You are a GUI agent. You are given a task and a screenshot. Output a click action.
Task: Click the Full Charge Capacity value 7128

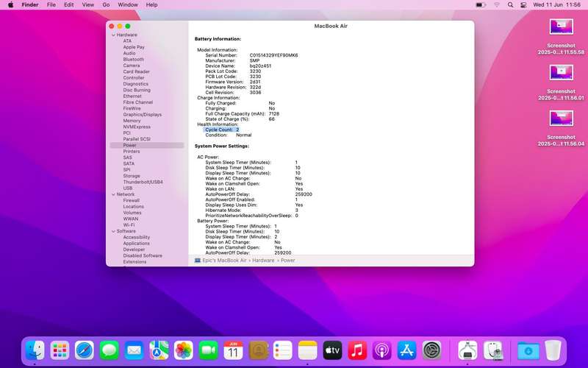tap(273, 114)
